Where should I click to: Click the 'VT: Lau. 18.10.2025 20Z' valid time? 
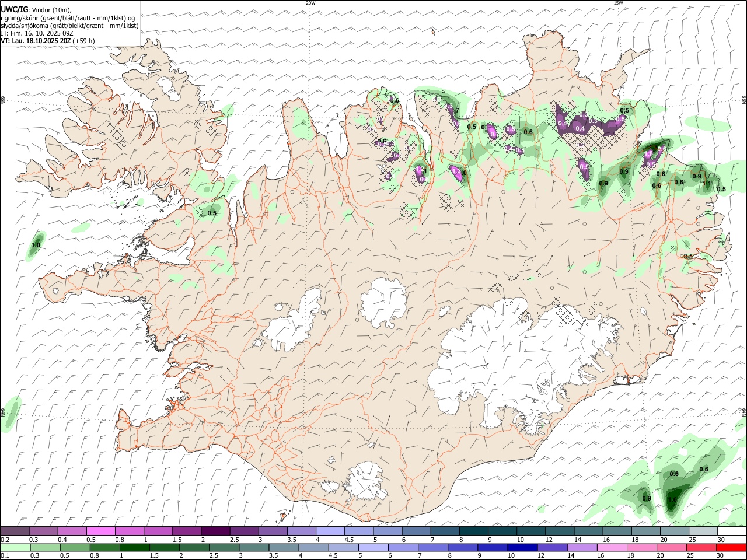coord(36,41)
